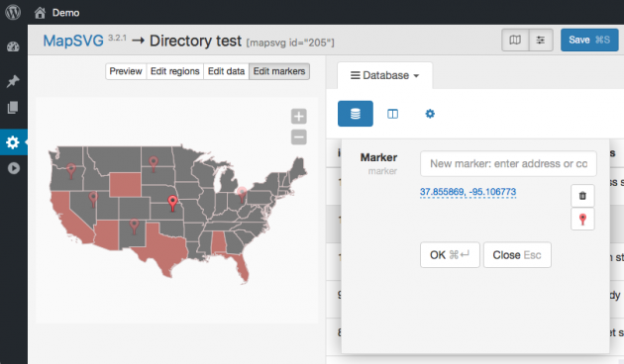This screenshot has width=624, height=364.
Task: Open the WordPress Dashboard sidebar icon
Action: tap(13, 46)
